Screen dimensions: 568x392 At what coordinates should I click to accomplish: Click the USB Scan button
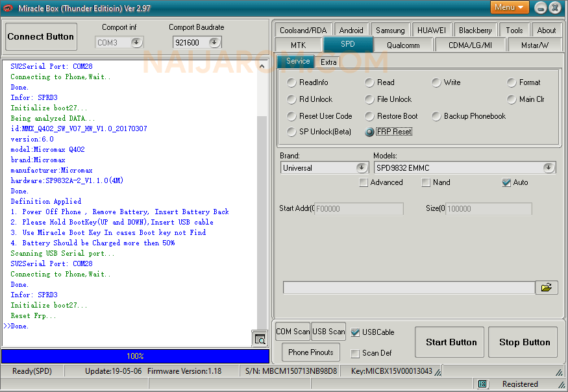click(328, 332)
